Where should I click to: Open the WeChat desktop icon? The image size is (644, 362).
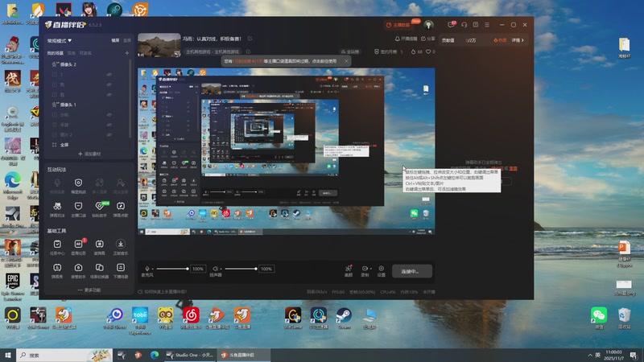click(x=599, y=319)
